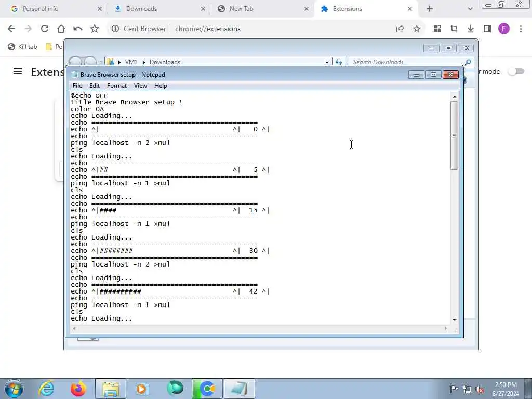Open the Notepad Format menu

pyautogui.click(x=117, y=86)
